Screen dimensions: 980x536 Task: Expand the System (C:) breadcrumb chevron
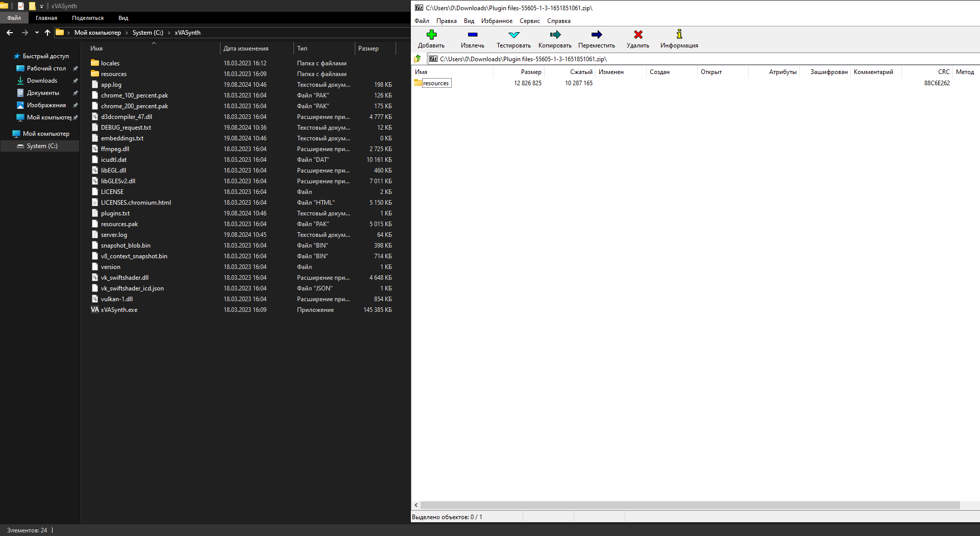click(x=169, y=33)
